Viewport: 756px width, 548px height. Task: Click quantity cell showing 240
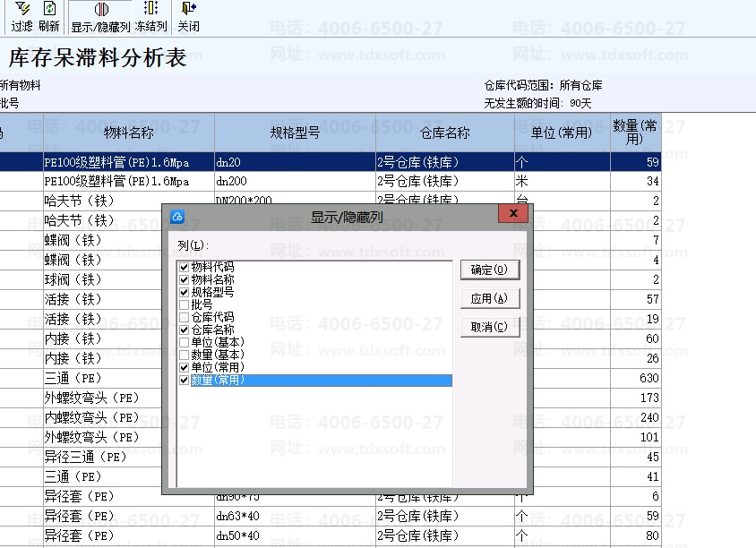coord(635,417)
